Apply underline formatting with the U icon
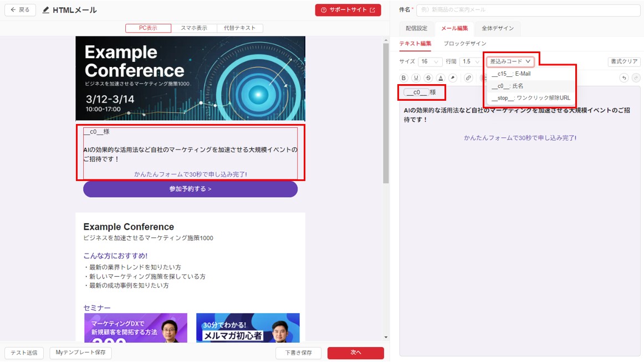The width and height of the screenshot is (644, 362). coord(416,78)
